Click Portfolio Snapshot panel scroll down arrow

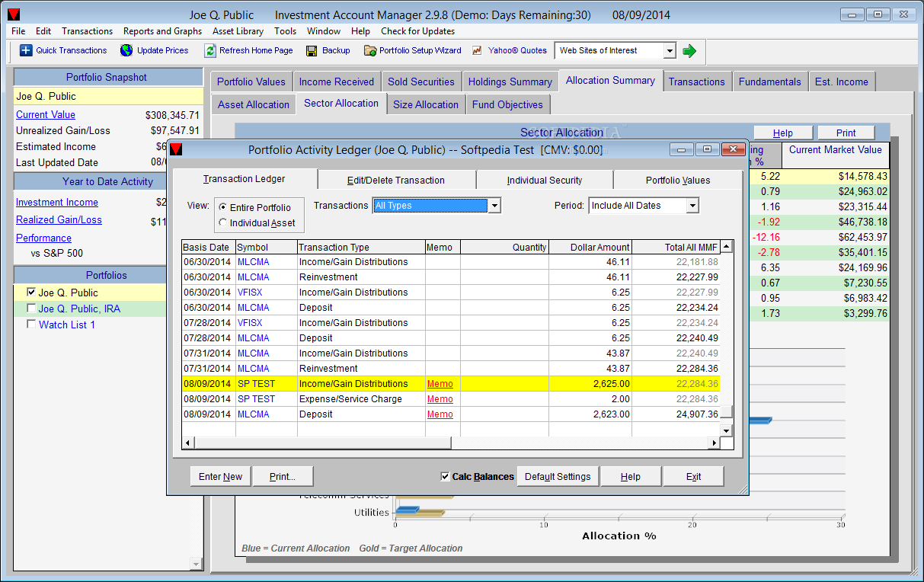pos(197,563)
